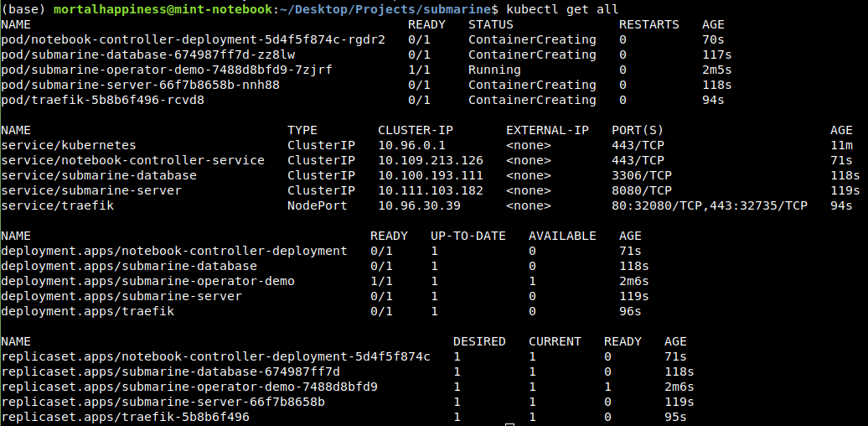Select deployment.apps/submarine-server name

coord(121,296)
